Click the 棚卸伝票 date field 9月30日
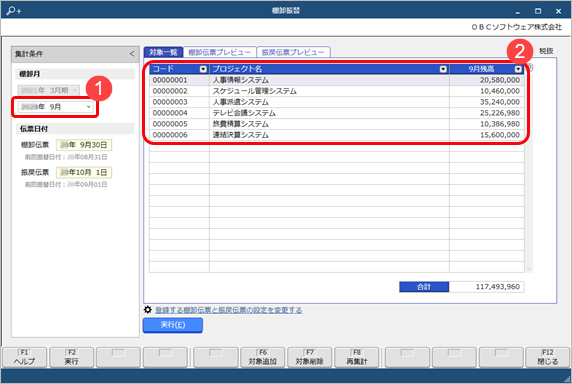Viewport: 572px width, 384px height. pos(84,145)
